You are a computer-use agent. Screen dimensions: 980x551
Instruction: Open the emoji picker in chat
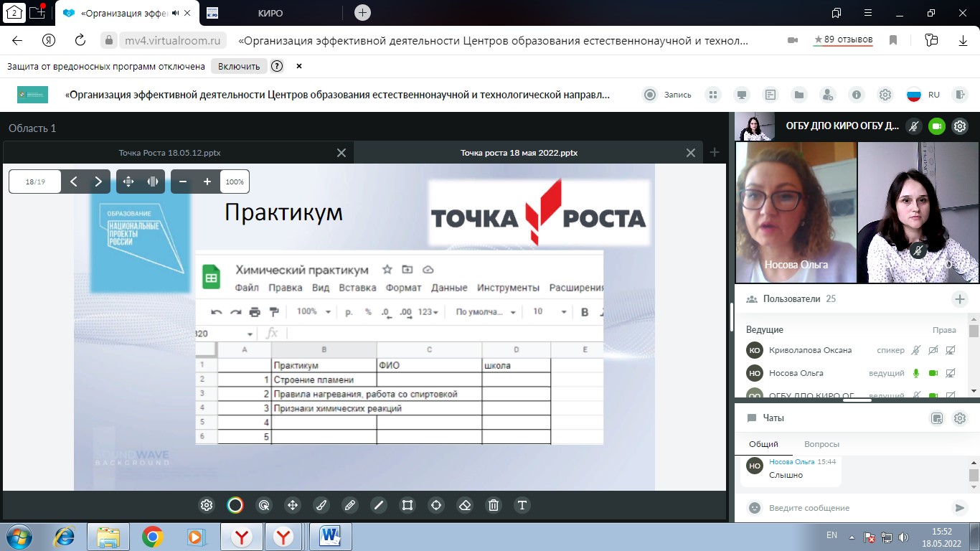[754, 508]
